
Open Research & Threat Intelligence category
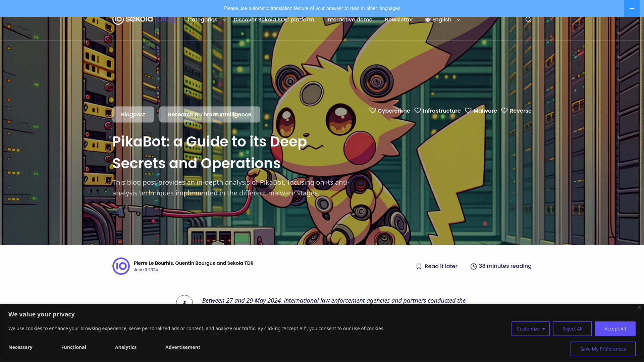210,115
